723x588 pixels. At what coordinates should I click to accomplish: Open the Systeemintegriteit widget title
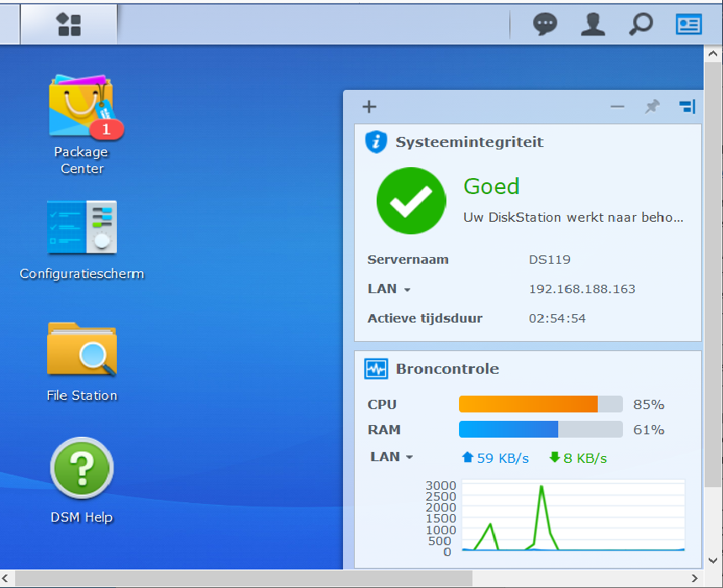pos(469,142)
